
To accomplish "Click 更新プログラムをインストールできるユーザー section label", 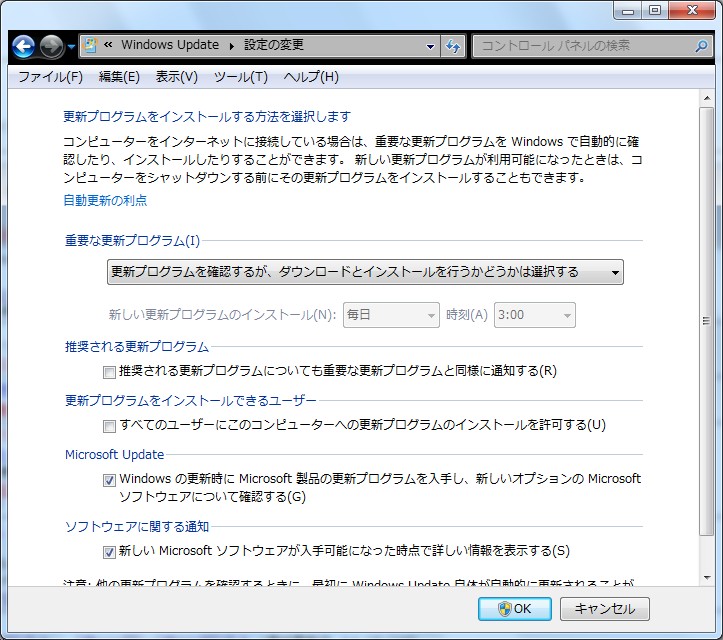I will pos(190,401).
